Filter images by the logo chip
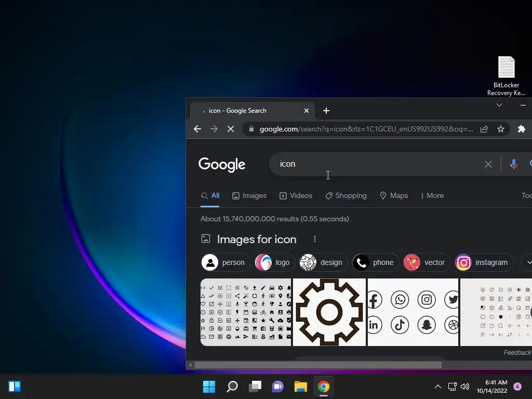532x399 pixels. coord(274,262)
